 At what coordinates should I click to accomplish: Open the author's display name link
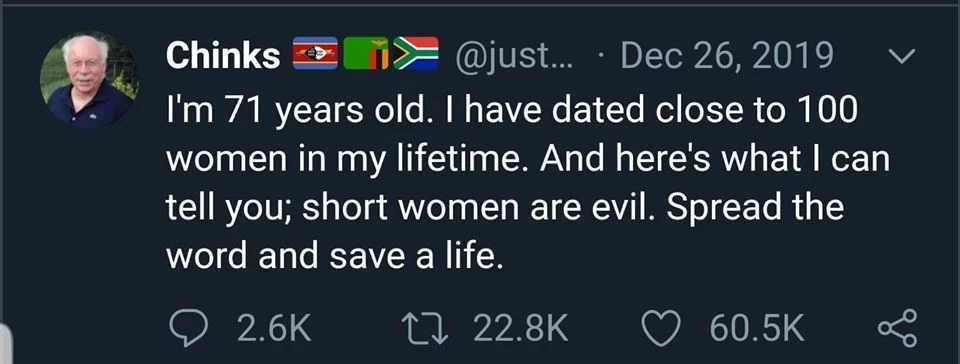tap(223, 55)
